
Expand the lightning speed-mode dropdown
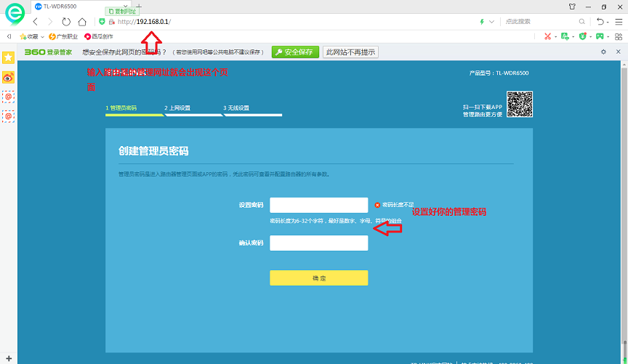pyautogui.click(x=493, y=22)
